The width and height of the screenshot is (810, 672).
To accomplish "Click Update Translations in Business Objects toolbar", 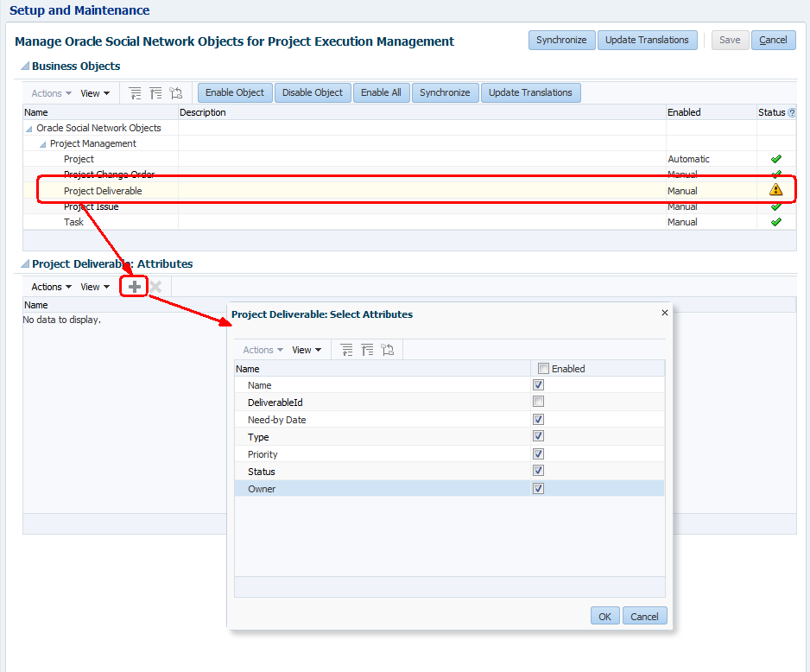I will (530, 93).
